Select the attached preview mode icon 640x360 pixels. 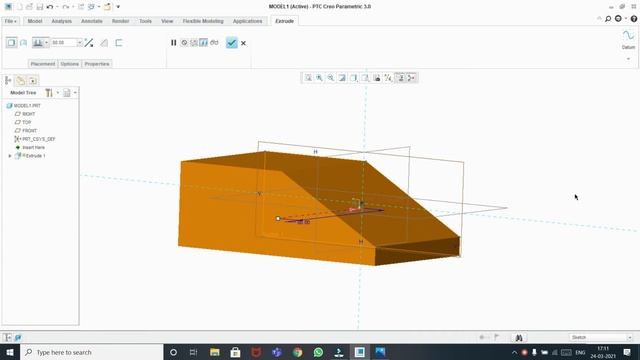click(203, 42)
